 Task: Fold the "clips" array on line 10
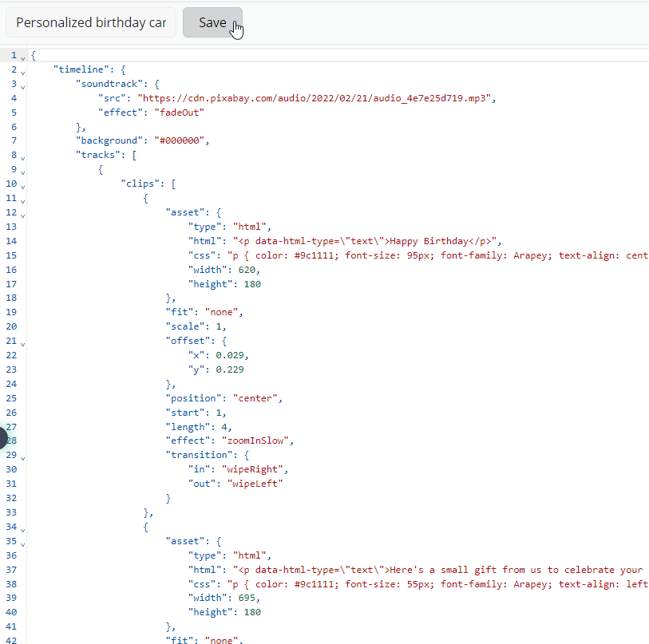click(23, 187)
